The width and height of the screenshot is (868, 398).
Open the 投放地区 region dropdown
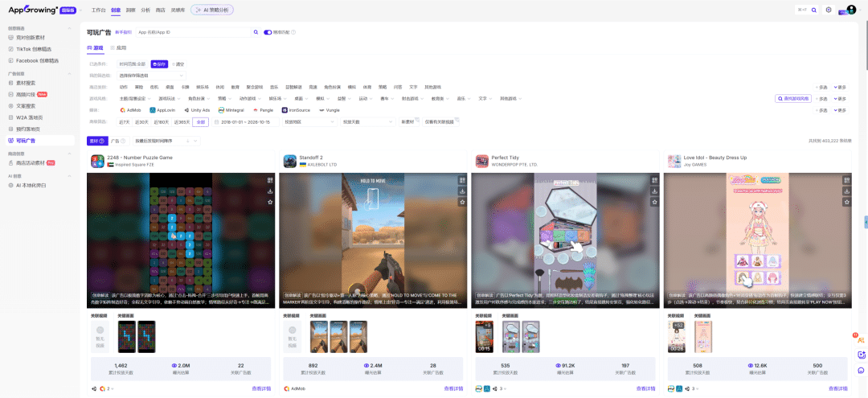coord(309,121)
